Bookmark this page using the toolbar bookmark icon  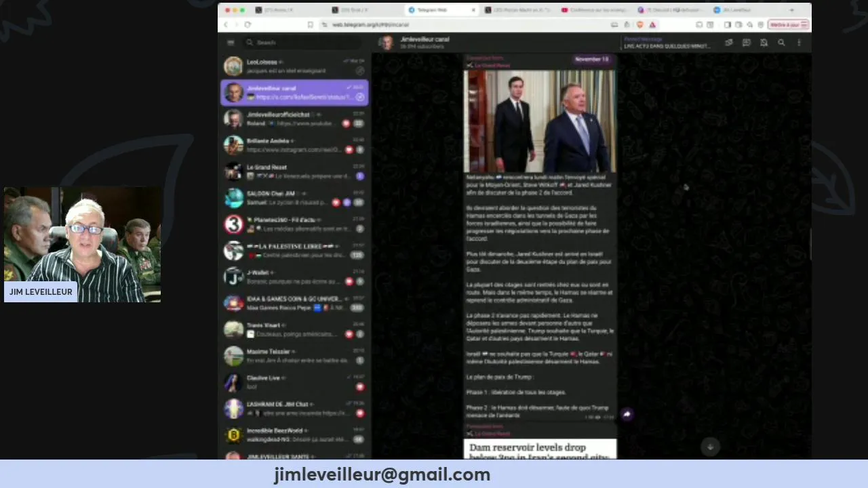(x=310, y=24)
